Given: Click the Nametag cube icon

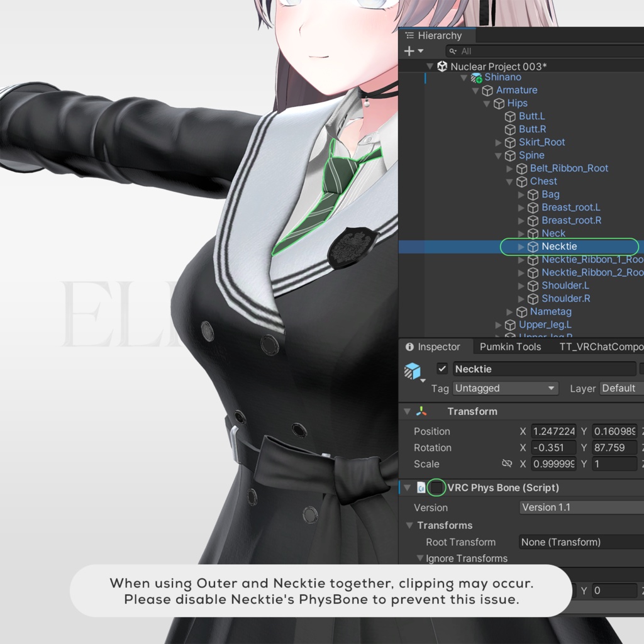Looking at the screenshot, I should [x=521, y=312].
